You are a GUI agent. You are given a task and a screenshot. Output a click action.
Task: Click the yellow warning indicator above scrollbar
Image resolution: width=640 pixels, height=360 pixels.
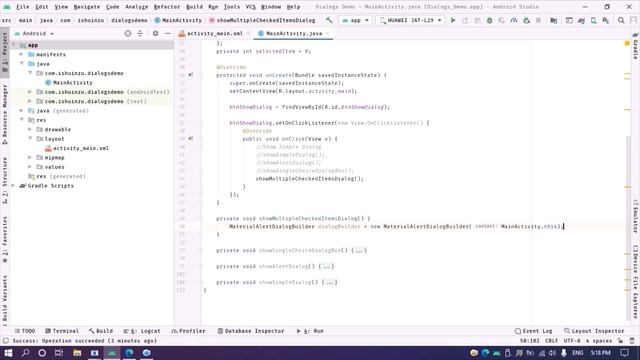(627, 43)
